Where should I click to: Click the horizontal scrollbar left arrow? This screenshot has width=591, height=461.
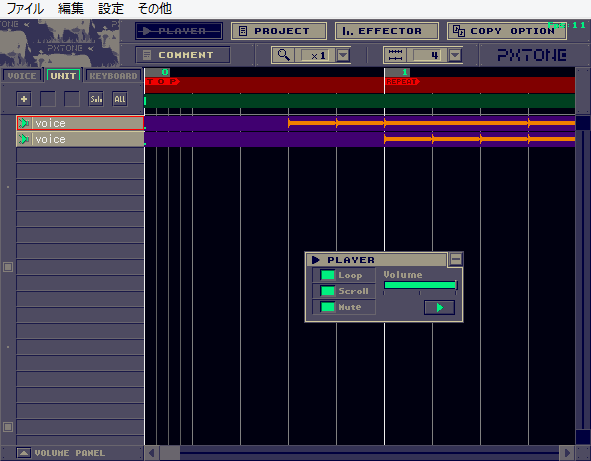tap(152, 453)
